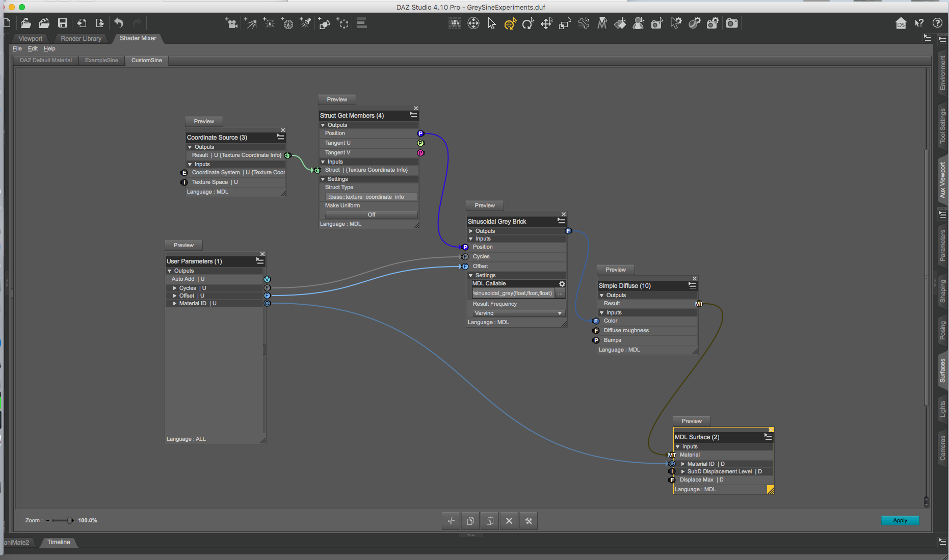Collapse the Sinusoidal Grey Brick Settings section
949x560 pixels.
tap(471, 275)
